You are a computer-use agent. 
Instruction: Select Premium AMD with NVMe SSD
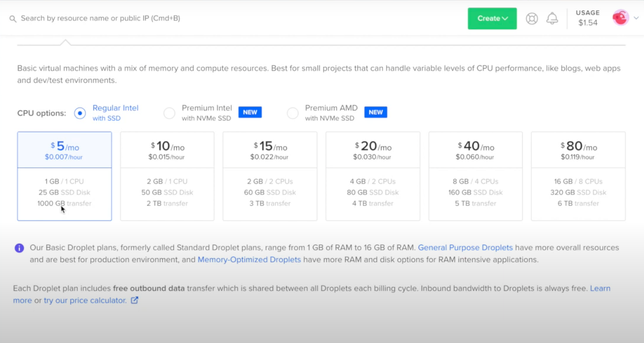[293, 113]
